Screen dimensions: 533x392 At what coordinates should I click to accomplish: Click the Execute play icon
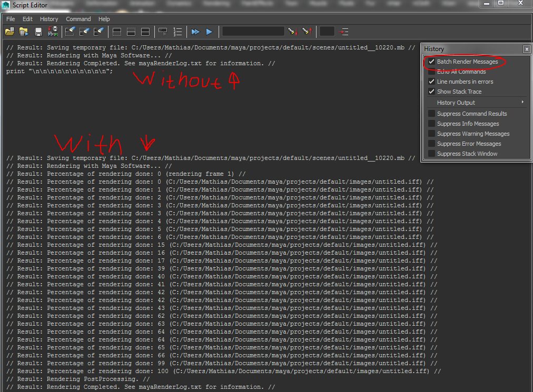pyautogui.click(x=210, y=32)
